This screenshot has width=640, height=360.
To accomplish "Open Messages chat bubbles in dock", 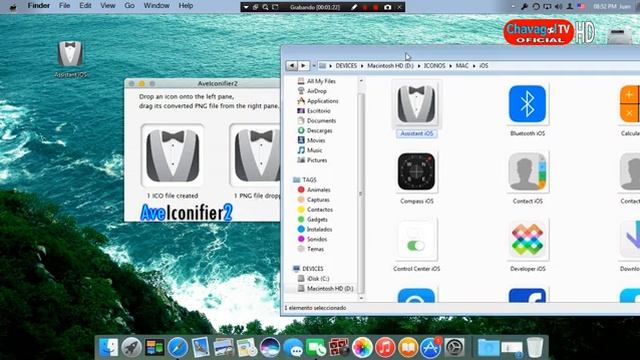I will click(x=293, y=348).
